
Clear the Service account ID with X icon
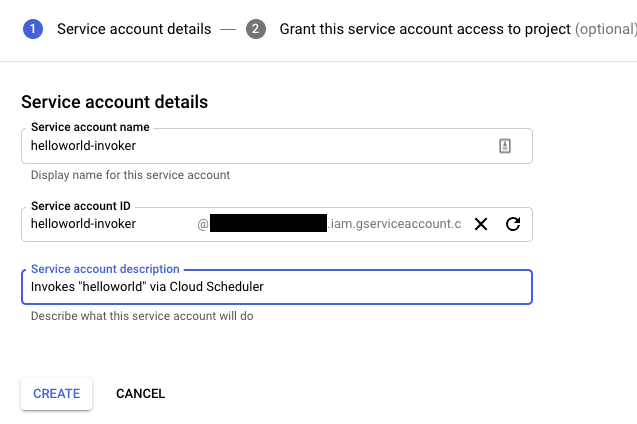[481, 224]
